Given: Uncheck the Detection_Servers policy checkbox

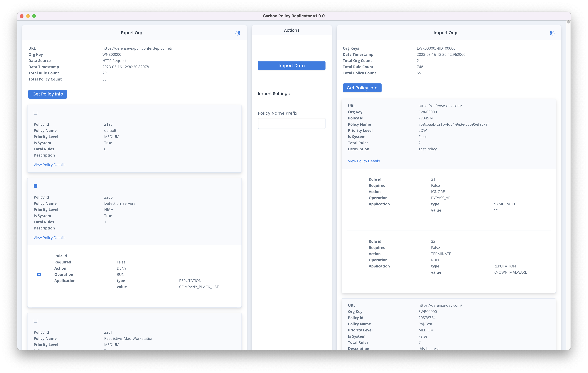Looking at the screenshot, I should pos(35,186).
